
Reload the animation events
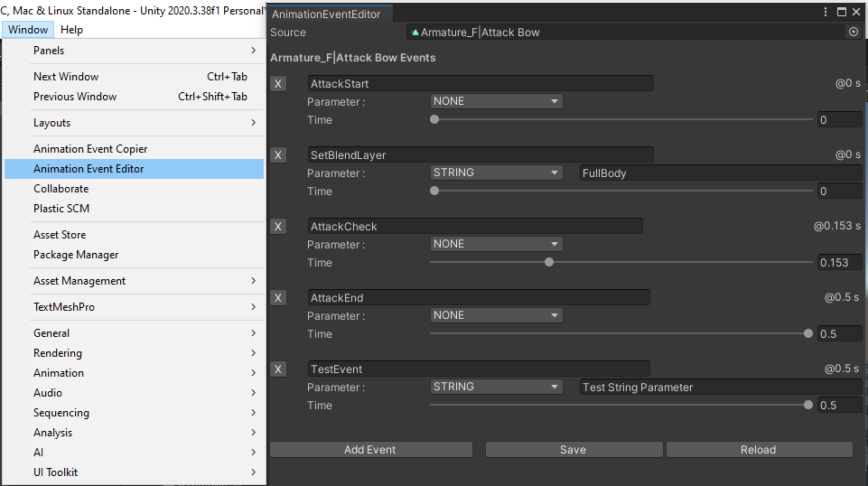759,450
